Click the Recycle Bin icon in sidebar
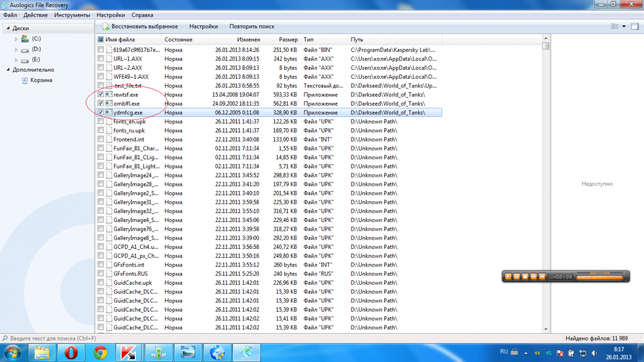 pyautogui.click(x=25, y=80)
